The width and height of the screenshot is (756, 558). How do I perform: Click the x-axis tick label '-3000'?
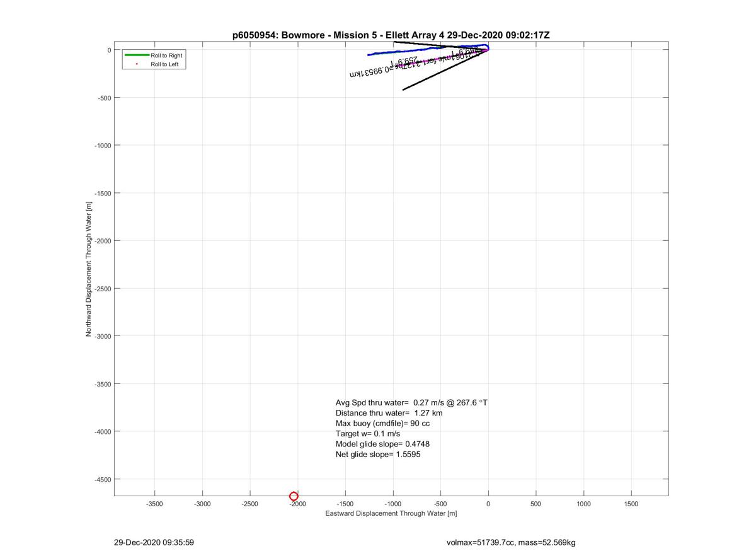click(202, 504)
